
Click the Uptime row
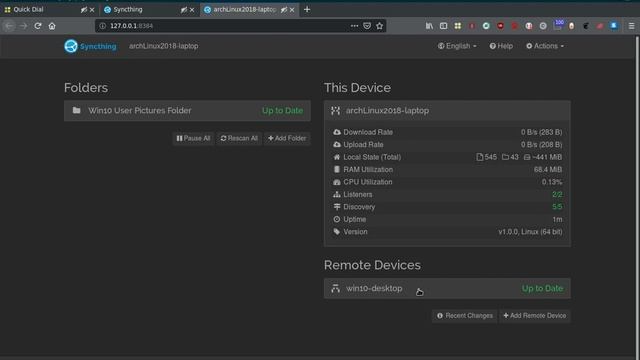447,219
